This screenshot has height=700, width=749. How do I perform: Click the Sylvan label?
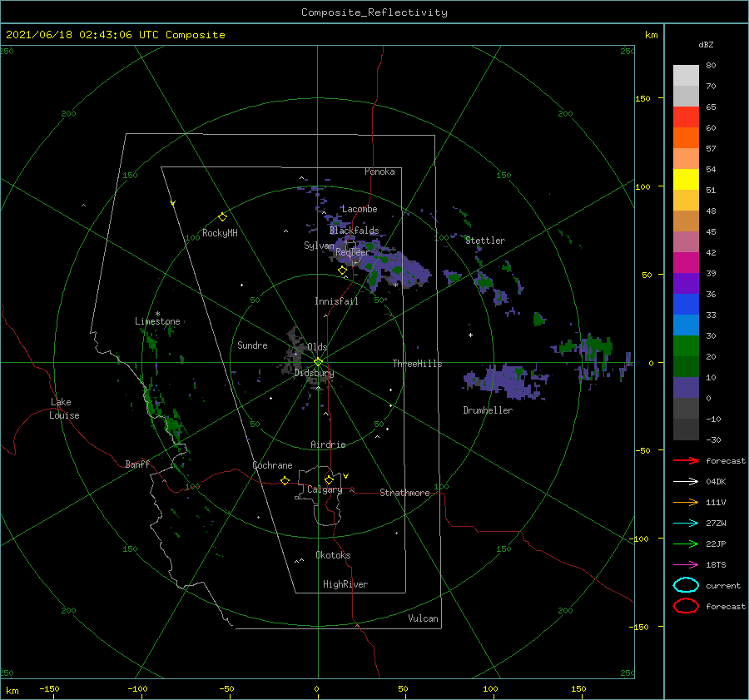pos(319,246)
